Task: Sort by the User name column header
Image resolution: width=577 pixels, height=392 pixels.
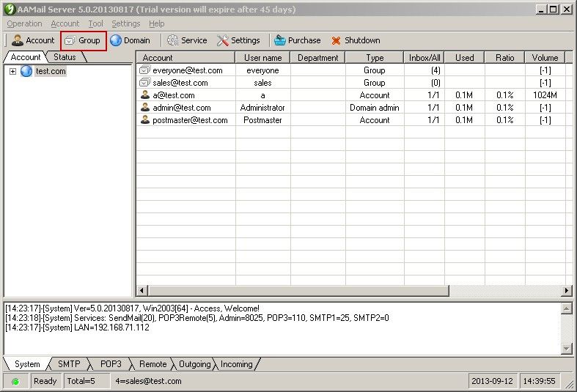Action: [x=262, y=58]
